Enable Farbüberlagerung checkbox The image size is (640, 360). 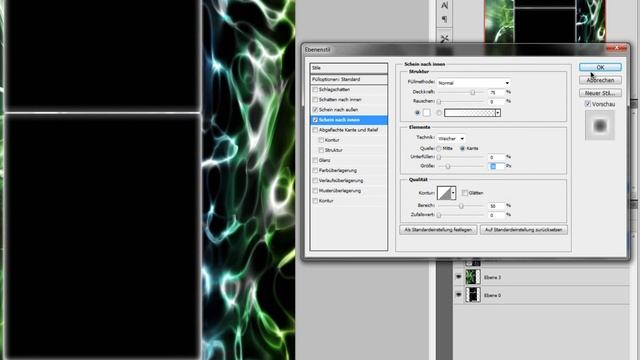click(x=315, y=170)
